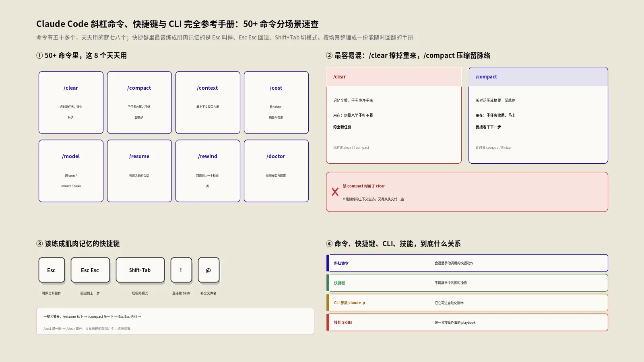Image resolution: width=644 pixels, height=362 pixels.
Task: Click the text '把它写进自动化脚本'
Action: (x=449, y=303)
